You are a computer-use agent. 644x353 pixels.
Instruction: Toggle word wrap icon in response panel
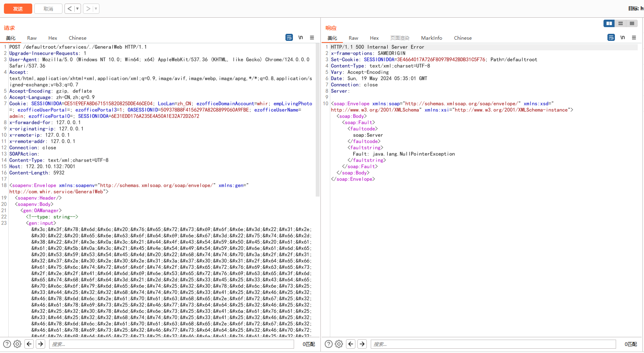point(611,38)
